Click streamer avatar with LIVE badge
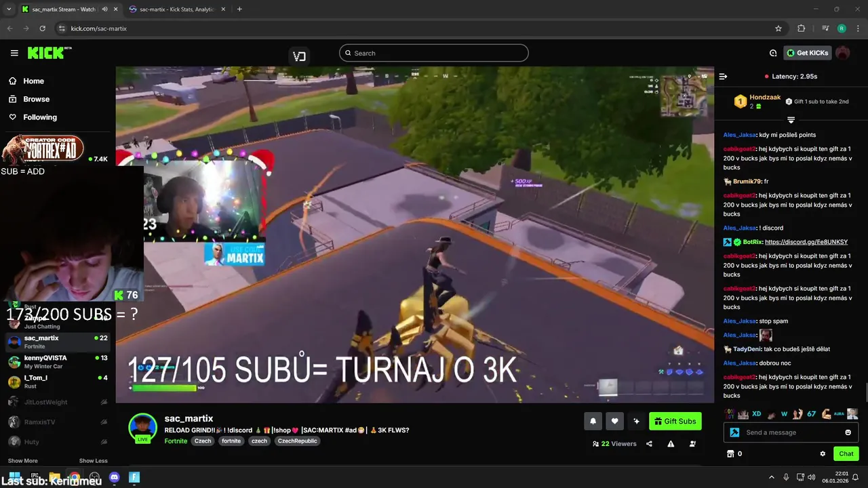Viewport: 868px width, 488px height. (142, 428)
